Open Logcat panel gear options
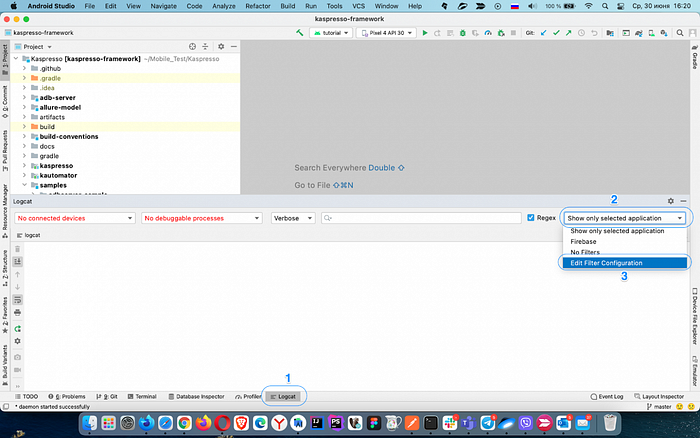 point(671,201)
